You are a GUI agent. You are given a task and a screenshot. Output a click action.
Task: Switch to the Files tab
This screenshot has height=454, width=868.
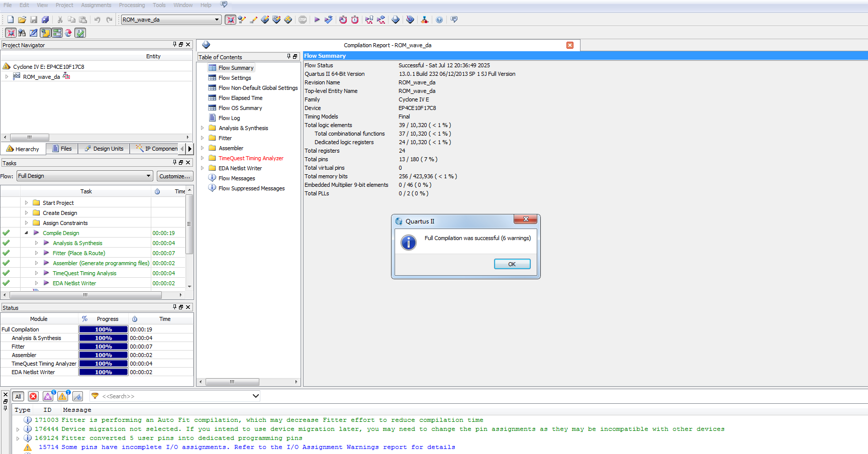(x=62, y=149)
